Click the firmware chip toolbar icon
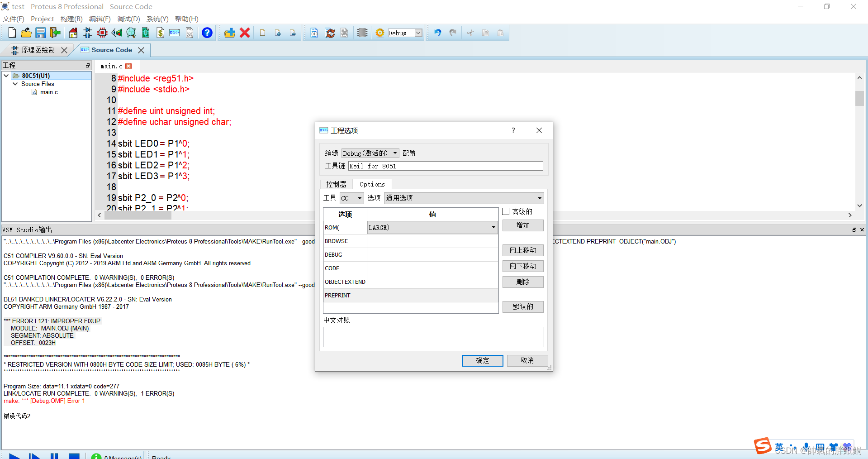868x459 pixels. [x=362, y=33]
